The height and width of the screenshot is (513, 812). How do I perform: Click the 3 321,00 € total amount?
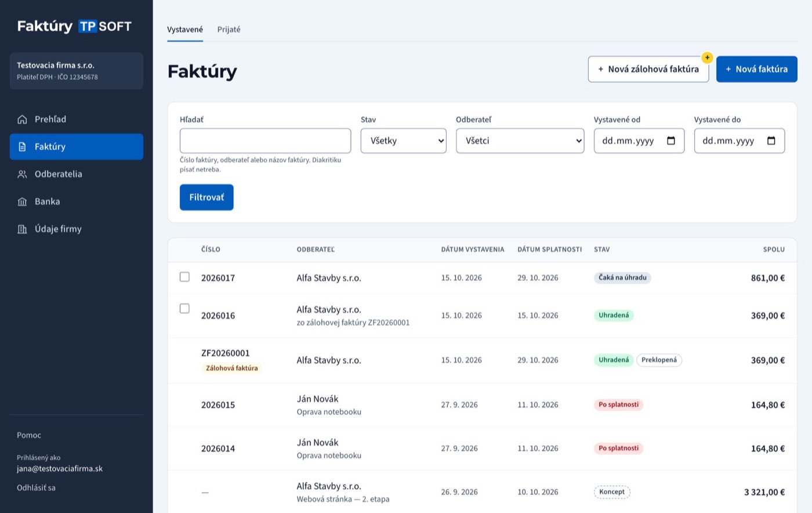coord(764,492)
